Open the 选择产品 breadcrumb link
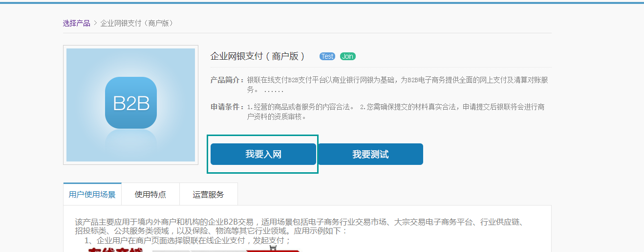Viewport: 644px width, 252px height. pos(77,23)
